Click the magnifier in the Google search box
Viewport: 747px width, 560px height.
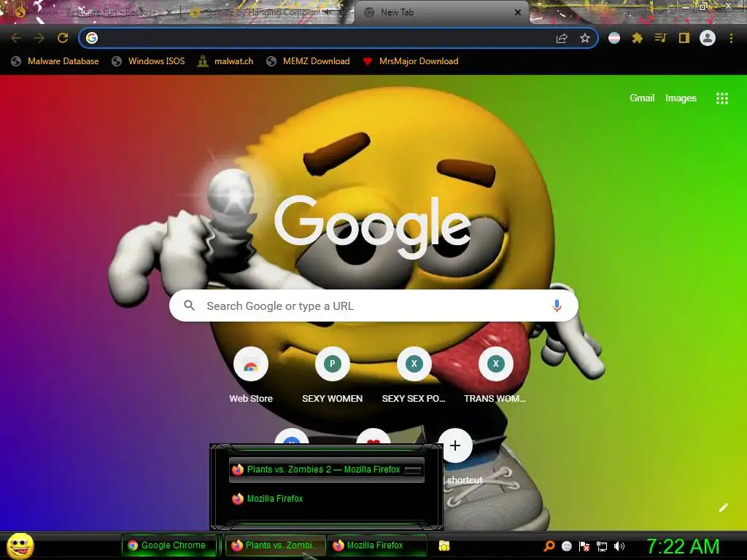point(189,306)
